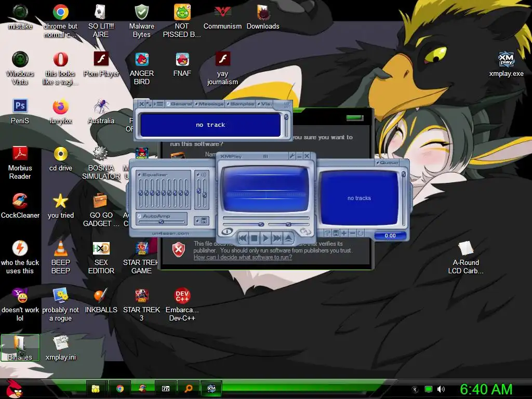This screenshot has height=399, width=532.
Task: Switch to the General tab in info panel
Action: click(x=179, y=104)
